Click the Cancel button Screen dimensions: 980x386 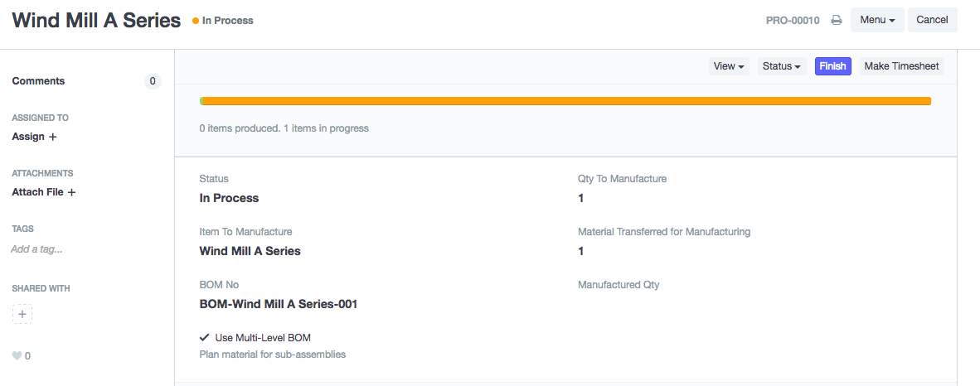(x=932, y=20)
